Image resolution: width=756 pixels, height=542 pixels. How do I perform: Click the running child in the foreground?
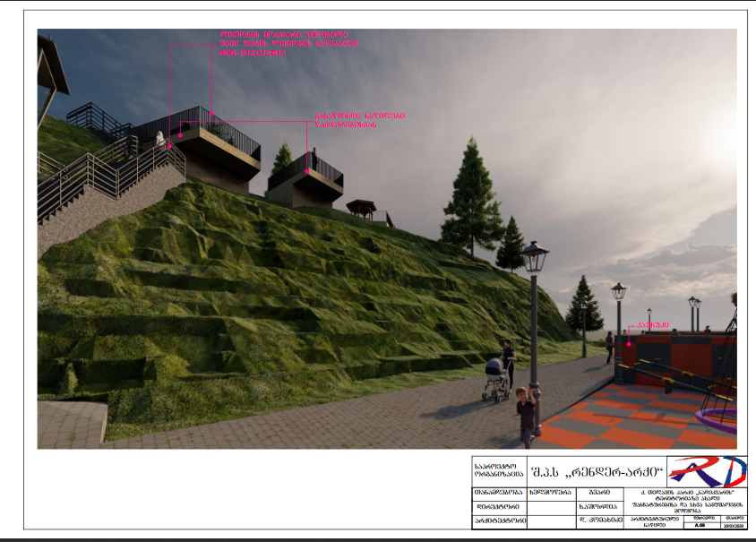point(526,415)
